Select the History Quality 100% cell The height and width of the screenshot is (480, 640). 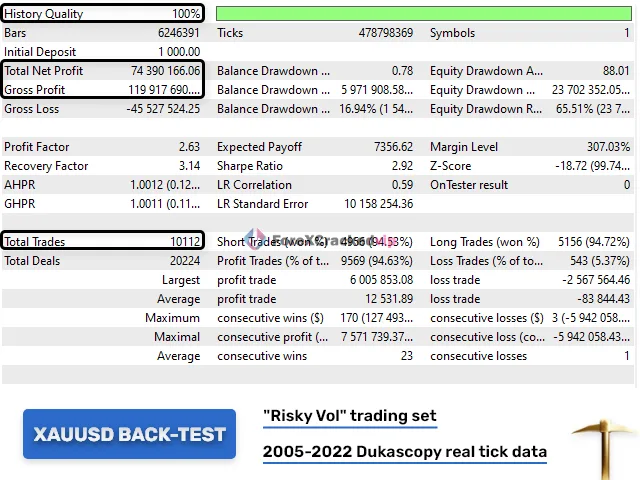pos(185,14)
